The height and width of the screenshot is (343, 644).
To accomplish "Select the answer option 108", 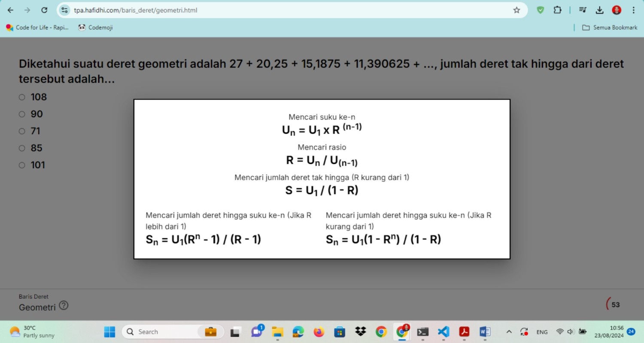I will click(22, 97).
